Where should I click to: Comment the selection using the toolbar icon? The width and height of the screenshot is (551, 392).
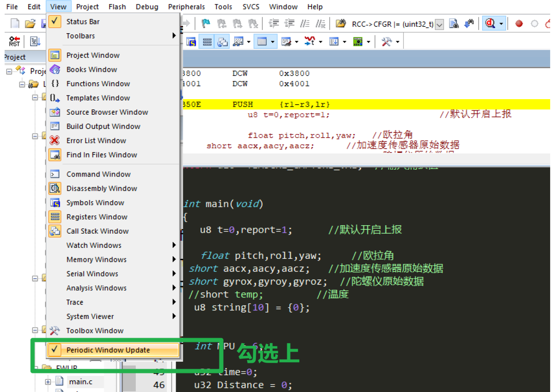[305, 24]
